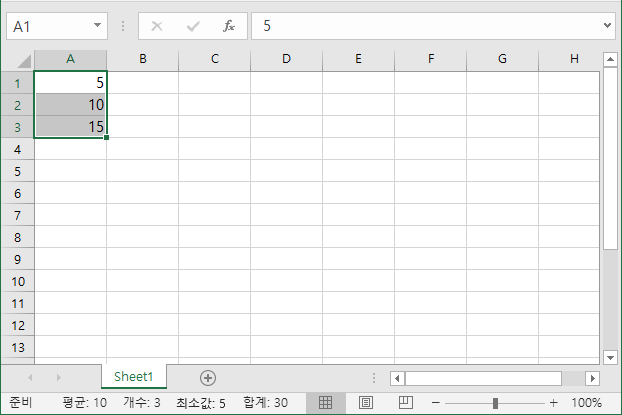Select column F header

[431, 60]
